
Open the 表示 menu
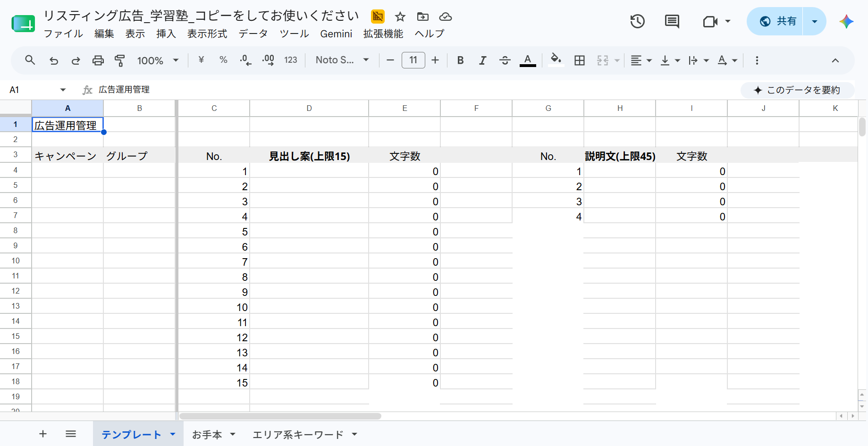tap(135, 34)
